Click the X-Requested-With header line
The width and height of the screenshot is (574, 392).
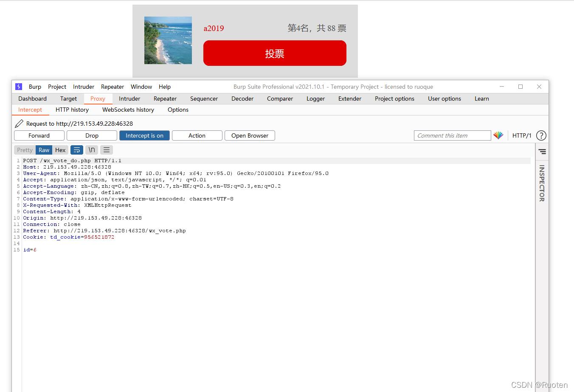pyautogui.click(x=77, y=205)
